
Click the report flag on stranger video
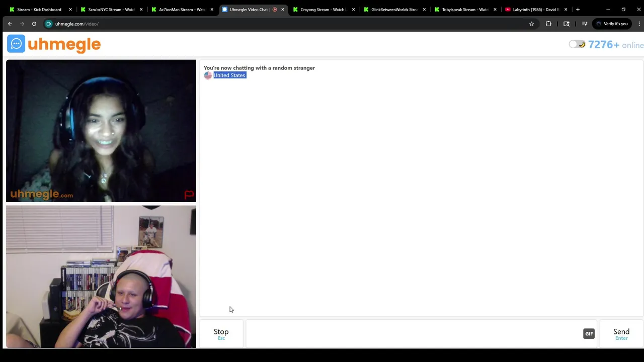coord(189,194)
